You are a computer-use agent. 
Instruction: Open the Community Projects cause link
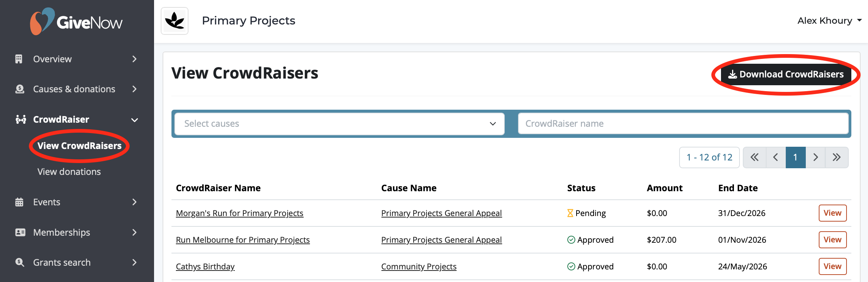point(419,266)
